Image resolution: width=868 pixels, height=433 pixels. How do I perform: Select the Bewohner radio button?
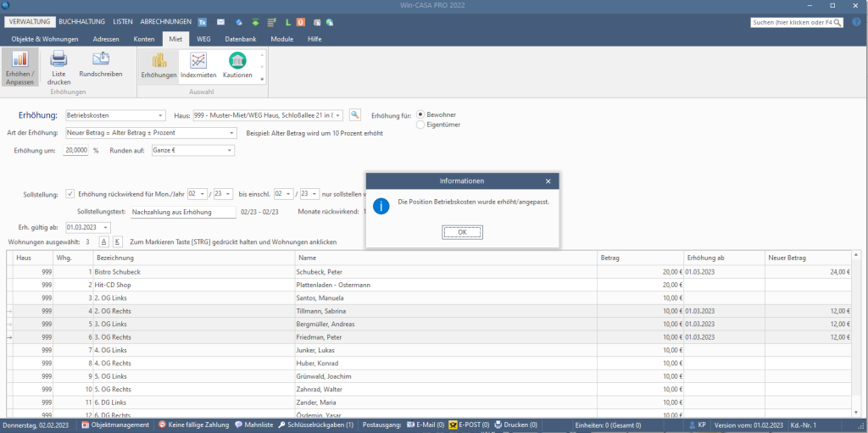click(x=420, y=114)
